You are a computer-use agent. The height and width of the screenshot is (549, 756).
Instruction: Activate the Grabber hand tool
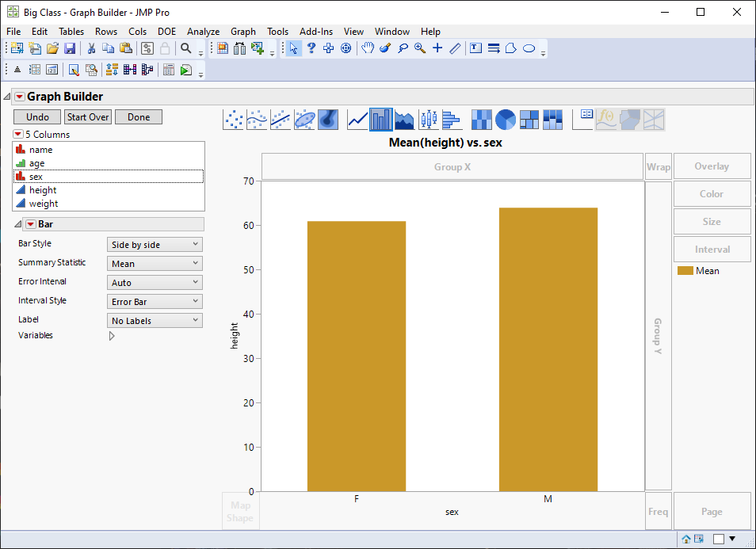point(368,48)
